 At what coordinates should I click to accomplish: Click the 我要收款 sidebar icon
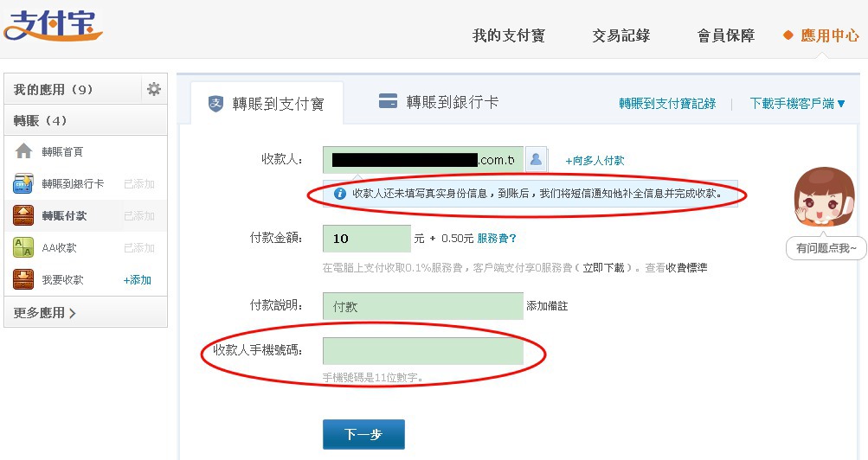pyautogui.click(x=23, y=279)
